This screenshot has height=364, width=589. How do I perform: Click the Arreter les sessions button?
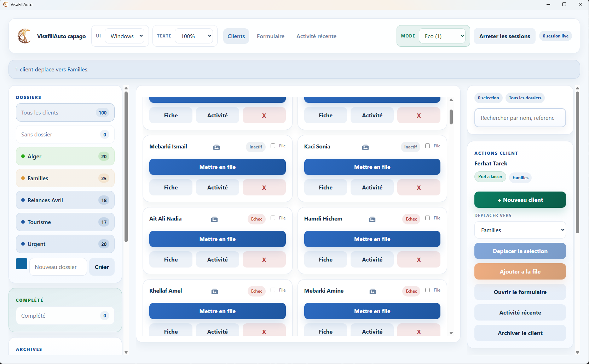pyautogui.click(x=504, y=36)
